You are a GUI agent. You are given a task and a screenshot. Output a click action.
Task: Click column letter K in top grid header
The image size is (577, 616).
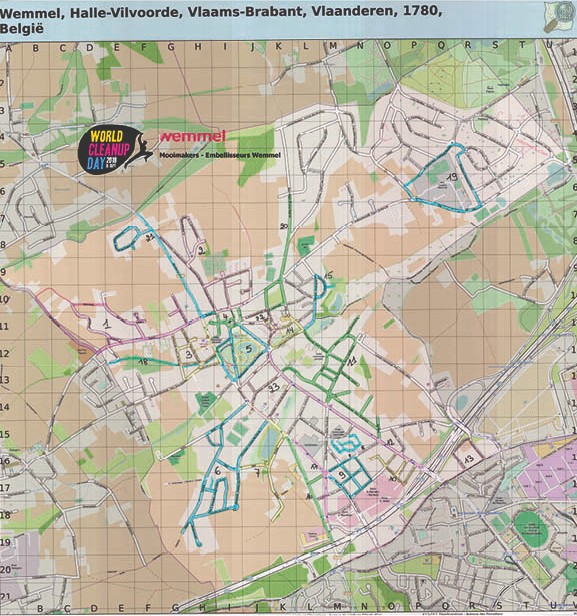pyautogui.click(x=278, y=46)
